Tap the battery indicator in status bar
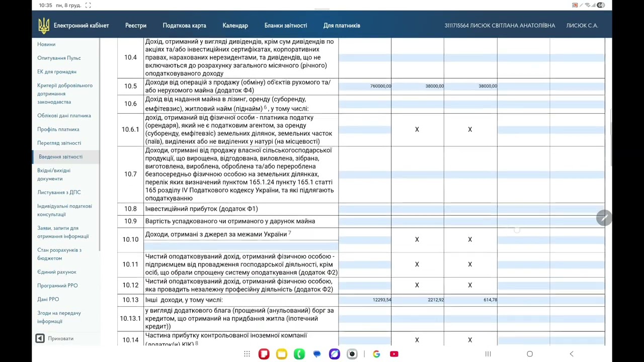 (601, 5)
